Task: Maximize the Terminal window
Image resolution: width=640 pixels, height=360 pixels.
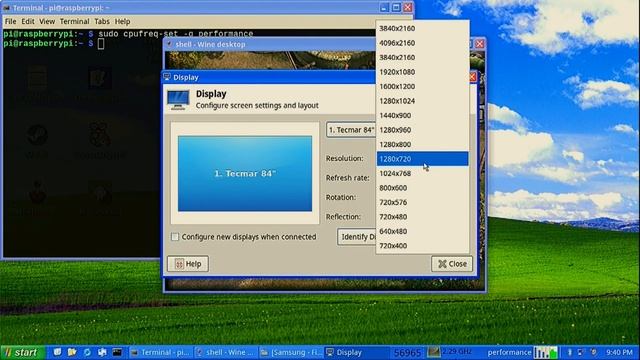Action: point(396,7)
